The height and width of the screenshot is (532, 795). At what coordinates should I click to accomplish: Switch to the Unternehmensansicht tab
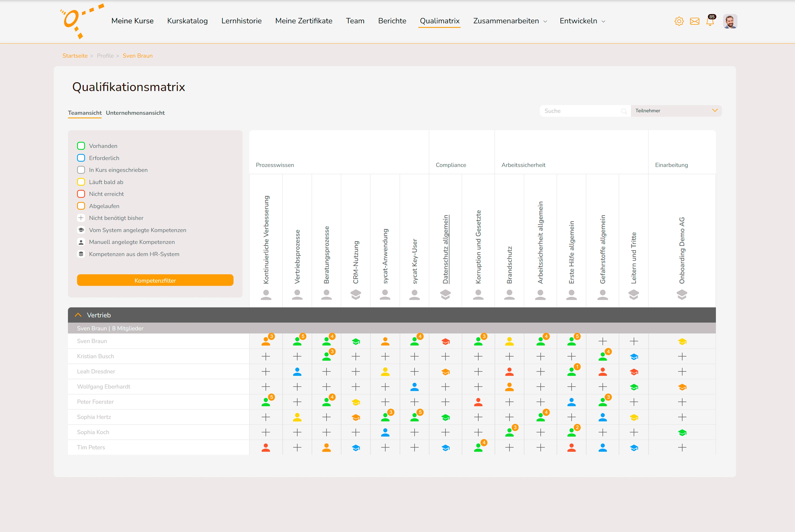click(135, 113)
